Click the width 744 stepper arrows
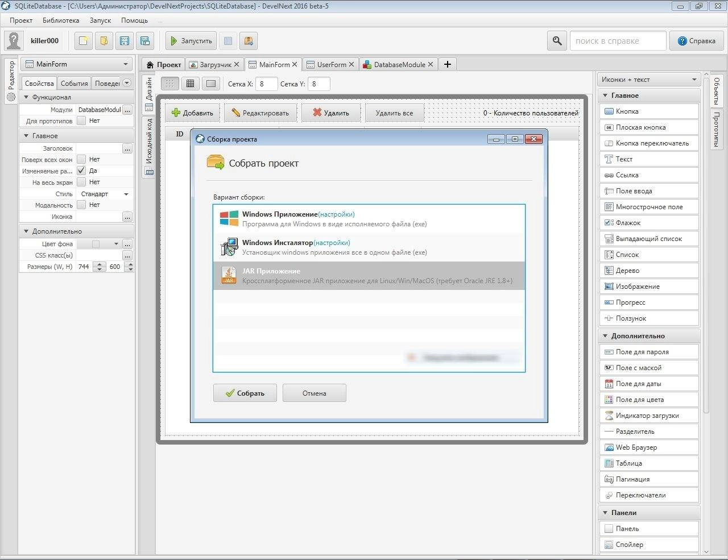 click(100, 267)
